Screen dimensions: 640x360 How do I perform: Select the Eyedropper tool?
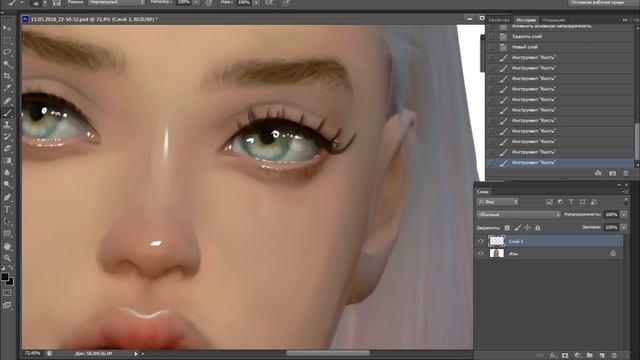[7, 88]
